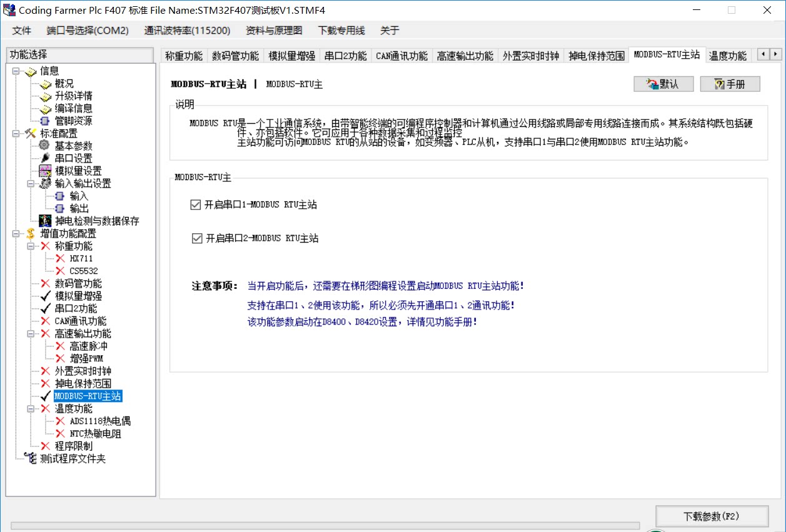Collapse the 温度功能 tree node
Image resolution: width=786 pixels, height=532 pixels.
click(31, 409)
